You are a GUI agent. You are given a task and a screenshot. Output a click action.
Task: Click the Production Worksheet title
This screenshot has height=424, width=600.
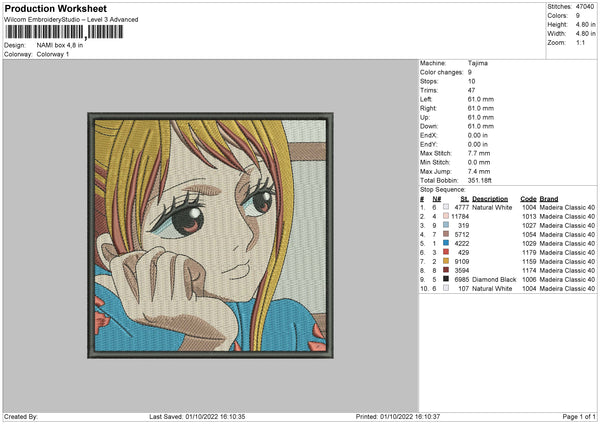tap(52, 7)
